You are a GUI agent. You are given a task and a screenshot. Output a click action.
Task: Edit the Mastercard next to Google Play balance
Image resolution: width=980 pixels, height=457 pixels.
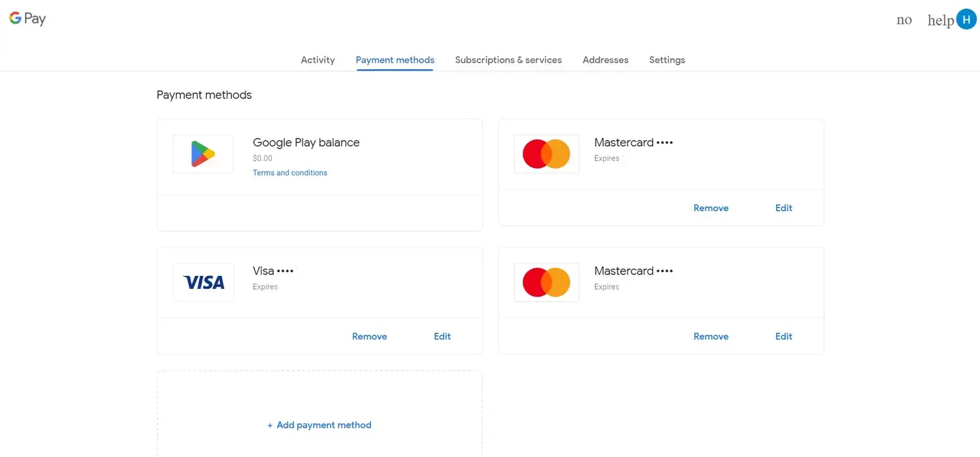(784, 208)
